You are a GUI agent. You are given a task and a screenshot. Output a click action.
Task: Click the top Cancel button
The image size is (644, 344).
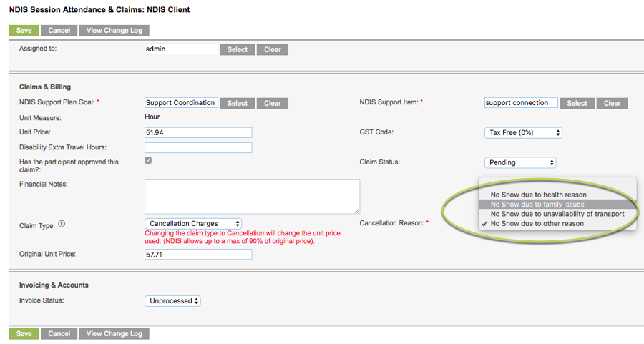[x=59, y=30]
